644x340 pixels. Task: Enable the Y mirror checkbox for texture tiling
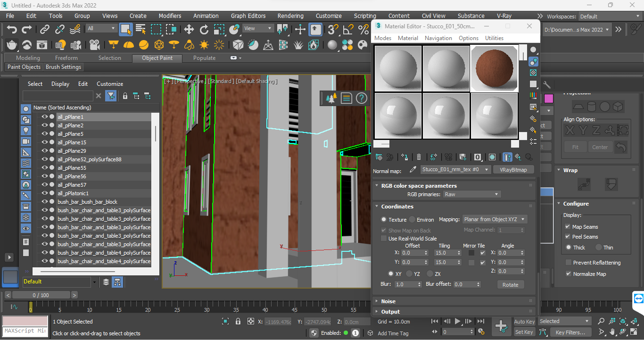point(472,262)
